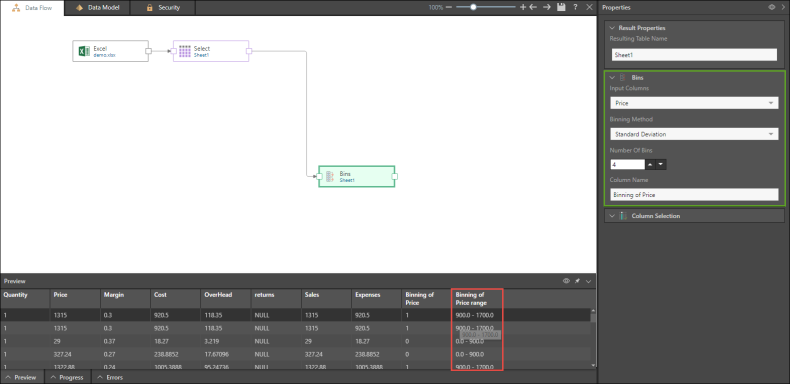
Task: Zoom in with the plus icon
Action: coord(522,8)
